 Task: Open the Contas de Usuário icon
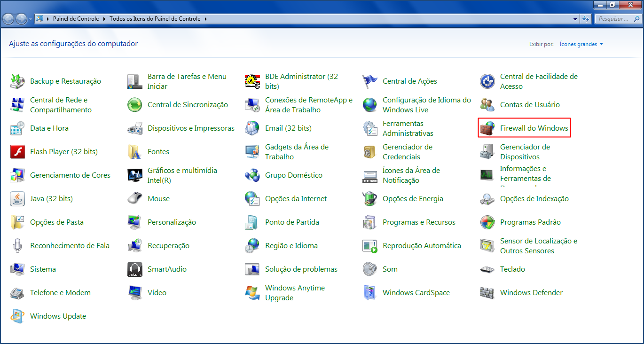[487, 105]
